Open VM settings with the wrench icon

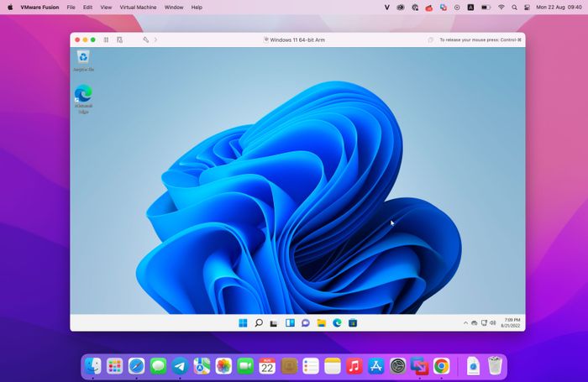tap(146, 39)
